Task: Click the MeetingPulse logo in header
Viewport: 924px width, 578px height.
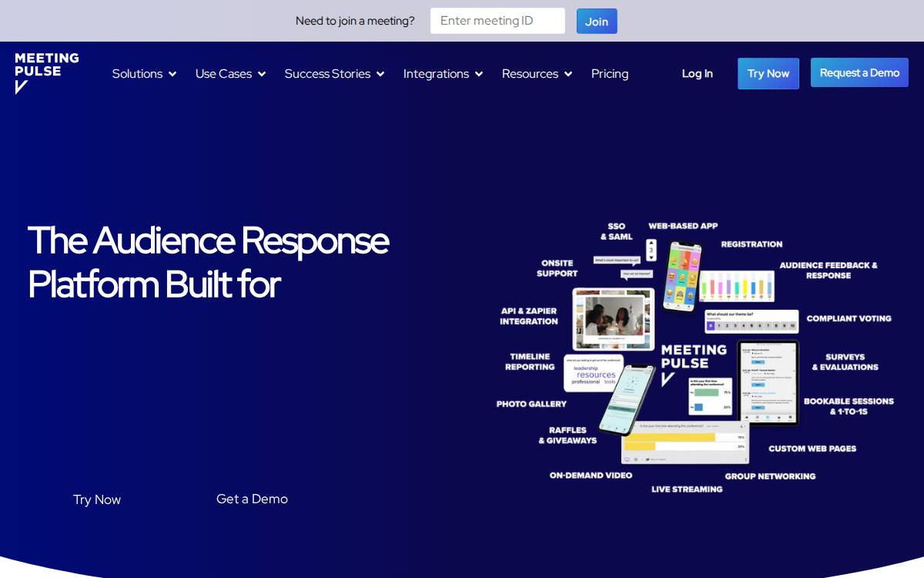Action: (x=47, y=73)
